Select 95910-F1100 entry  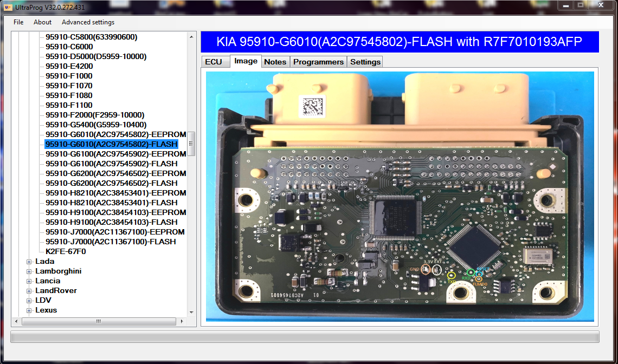69,105
